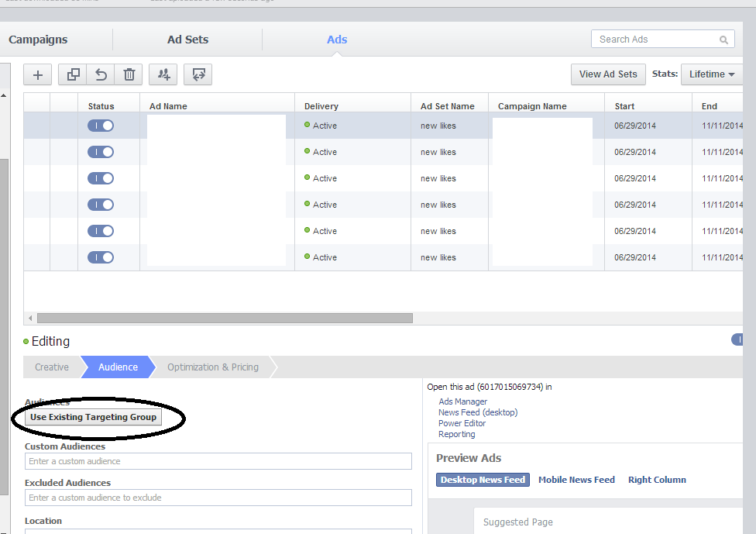
Task: Toggle status switch in the first ad row
Action: coord(100,126)
